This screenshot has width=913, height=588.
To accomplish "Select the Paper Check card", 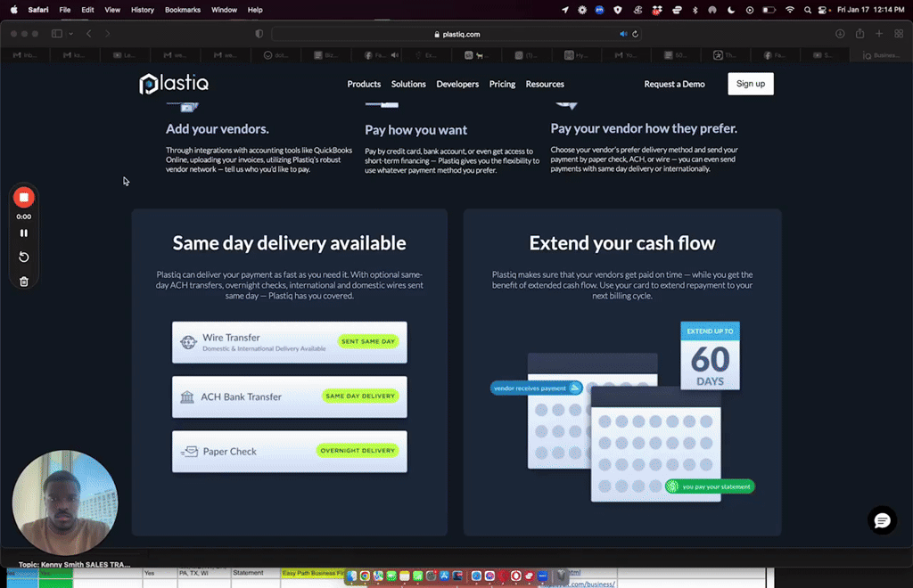I will click(290, 452).
